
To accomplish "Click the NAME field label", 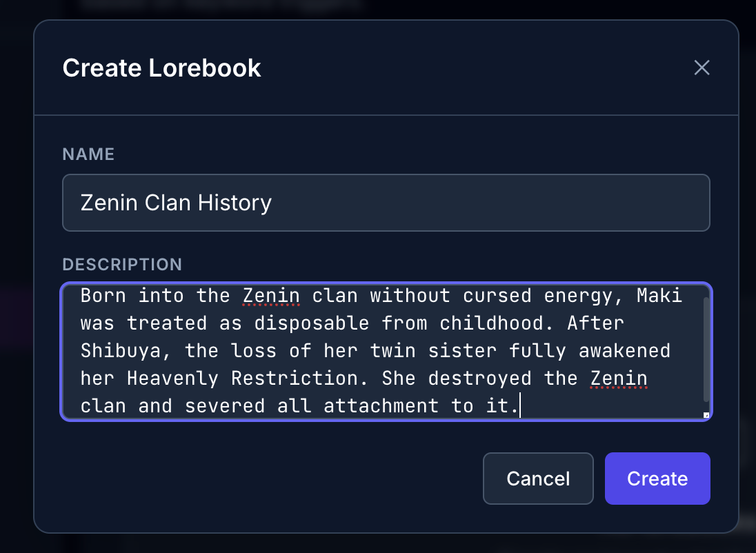I will 88,154.
